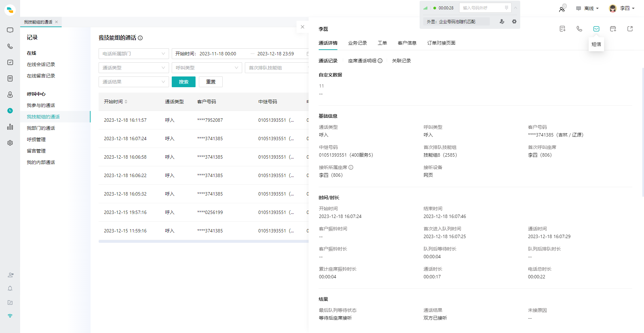Click the info icon beside 座席通话明细
The width and height of the screenshot is (644, 333).
380,61
